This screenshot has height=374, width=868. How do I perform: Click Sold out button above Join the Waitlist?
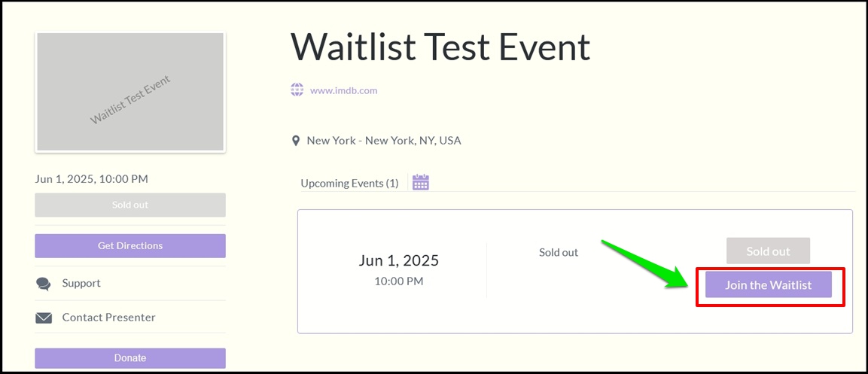[769, 251]
